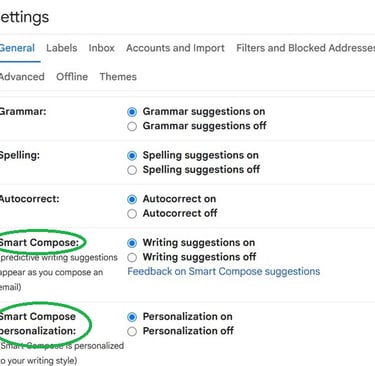375x366 pixels.
Task: Switch to the Advanced tab
Action: pos(22,77)
